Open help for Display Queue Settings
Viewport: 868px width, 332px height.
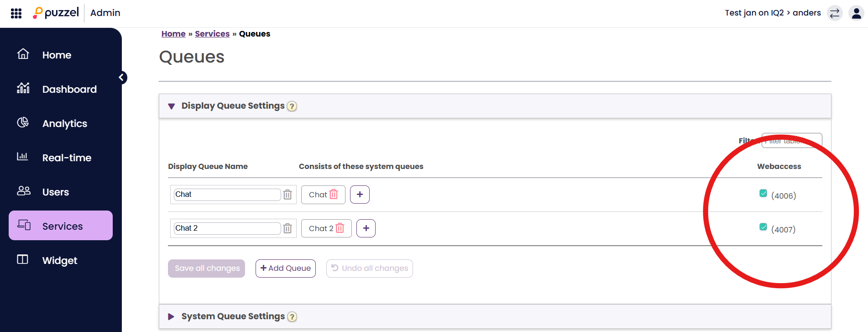[x=292, y=106]
